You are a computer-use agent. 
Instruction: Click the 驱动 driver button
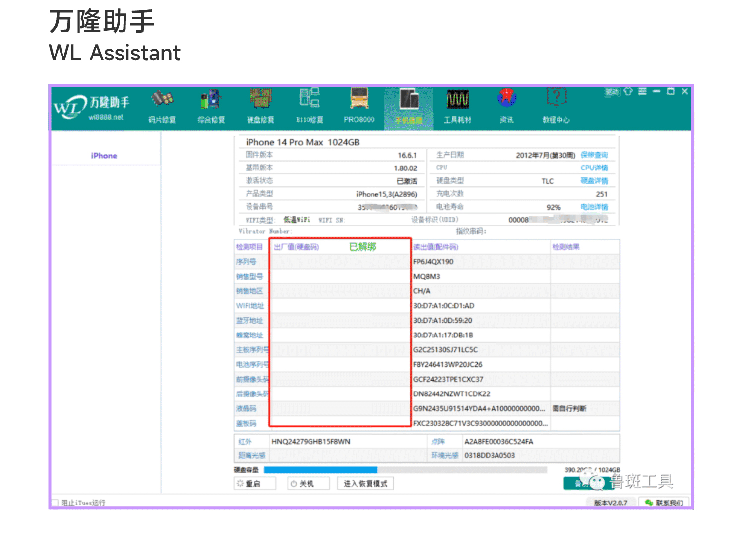pos(612,92)
